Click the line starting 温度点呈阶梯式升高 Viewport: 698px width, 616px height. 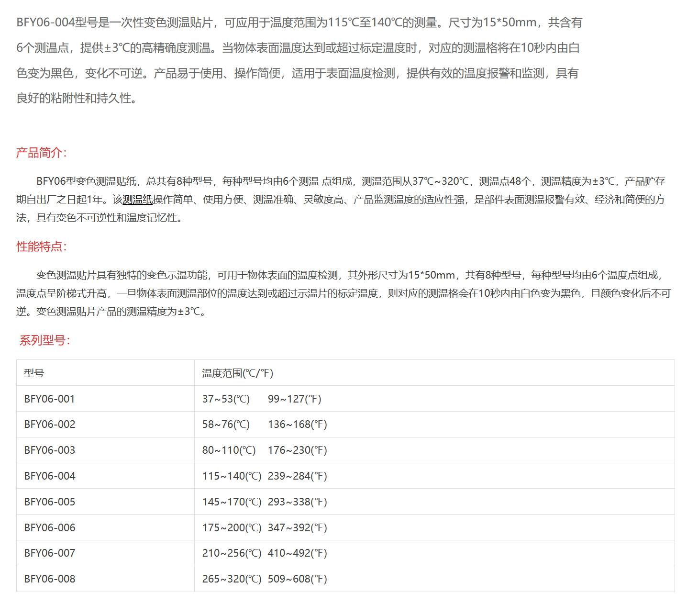[x=343, y=293]
